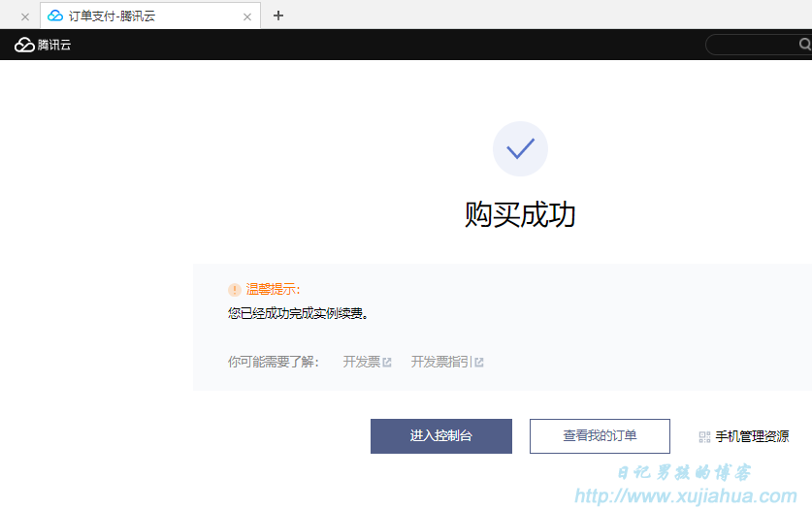Open a new browser tab with plus button
812x509 pixels.
coord(278,16)
